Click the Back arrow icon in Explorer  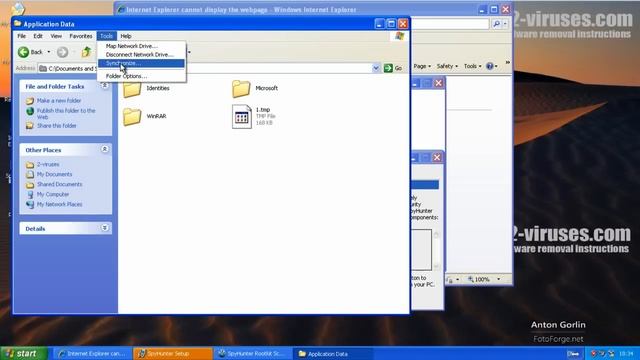(x=24, y=52)
